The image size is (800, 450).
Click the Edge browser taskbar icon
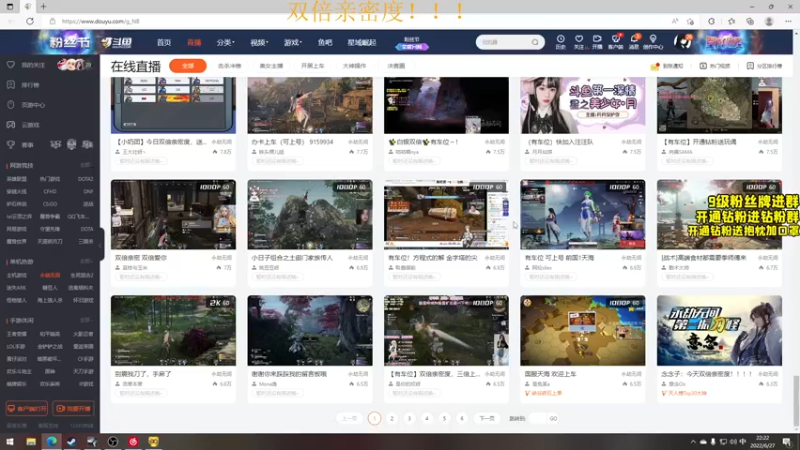[x=52, y=442]
